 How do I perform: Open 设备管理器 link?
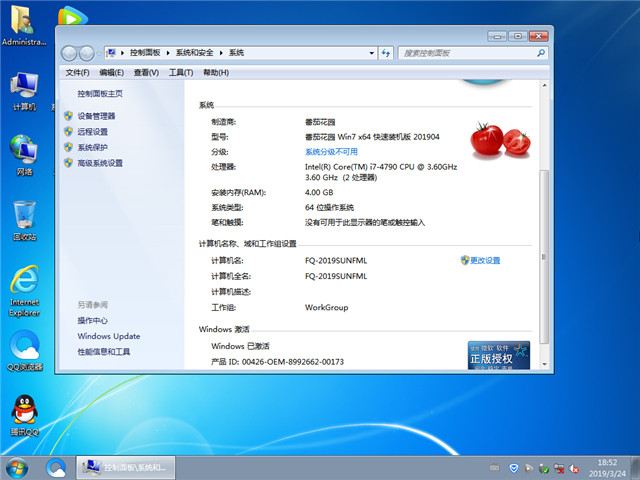96,116
